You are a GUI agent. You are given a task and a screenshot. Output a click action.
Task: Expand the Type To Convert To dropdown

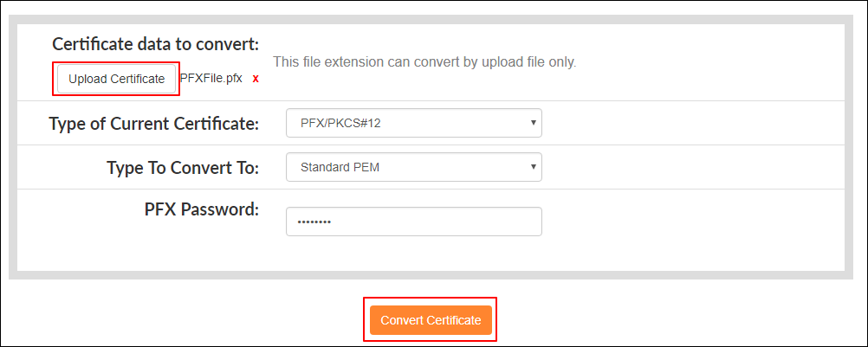click(x=413, y=167)
